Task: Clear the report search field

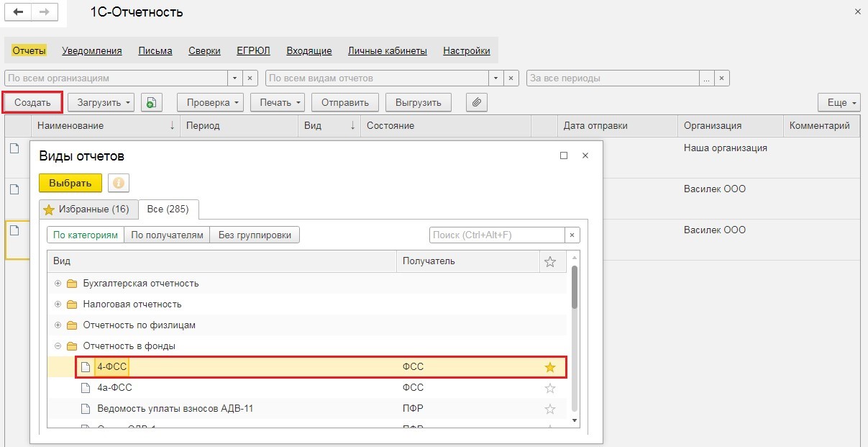Action: click(572, 235)
